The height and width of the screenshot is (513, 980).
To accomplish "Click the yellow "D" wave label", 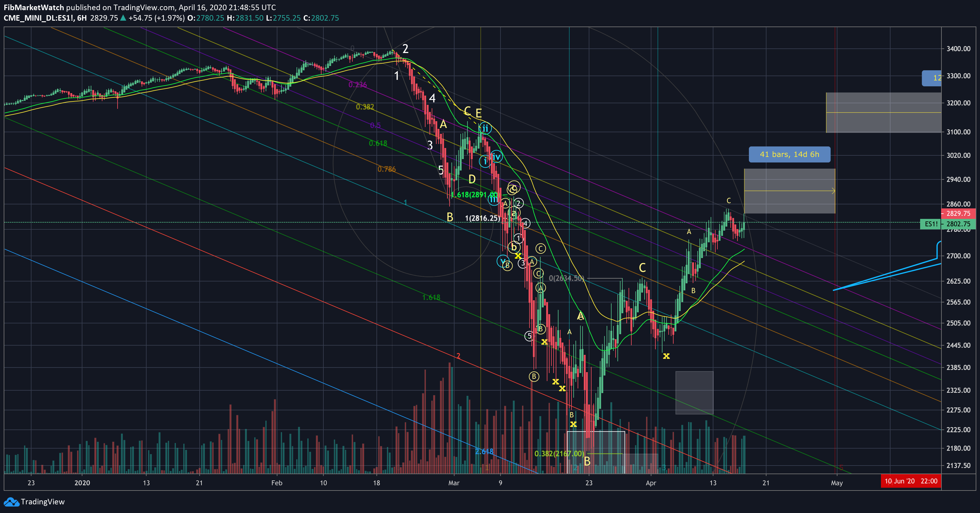I will [472, 179].
